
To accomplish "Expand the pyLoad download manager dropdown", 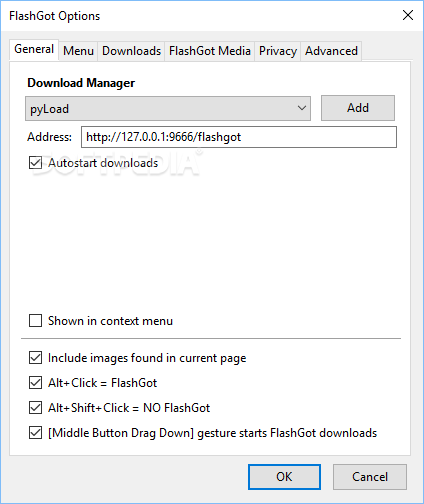I will pos(168,109).
